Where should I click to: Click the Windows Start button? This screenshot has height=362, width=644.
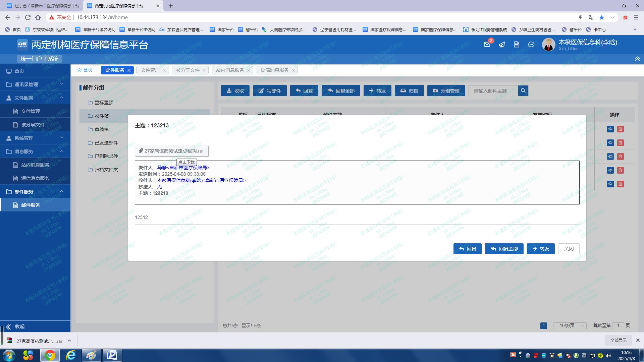click(9, 355)
